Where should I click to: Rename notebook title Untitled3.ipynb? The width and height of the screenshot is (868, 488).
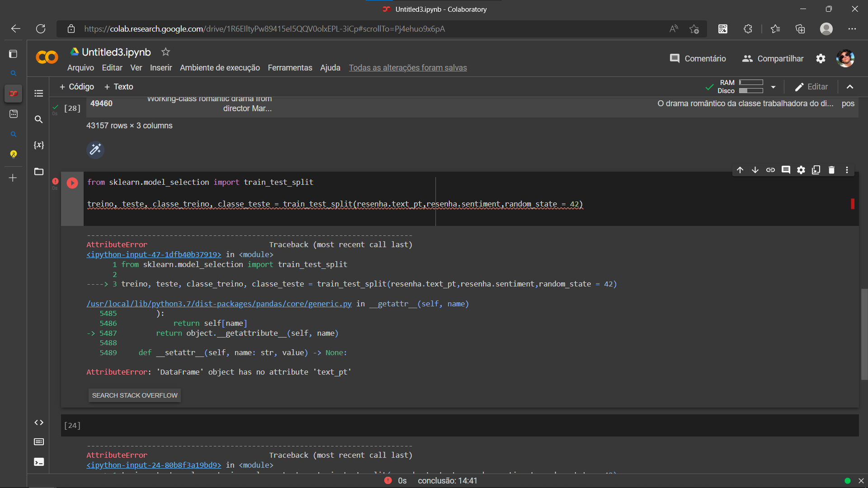point(116,52)
